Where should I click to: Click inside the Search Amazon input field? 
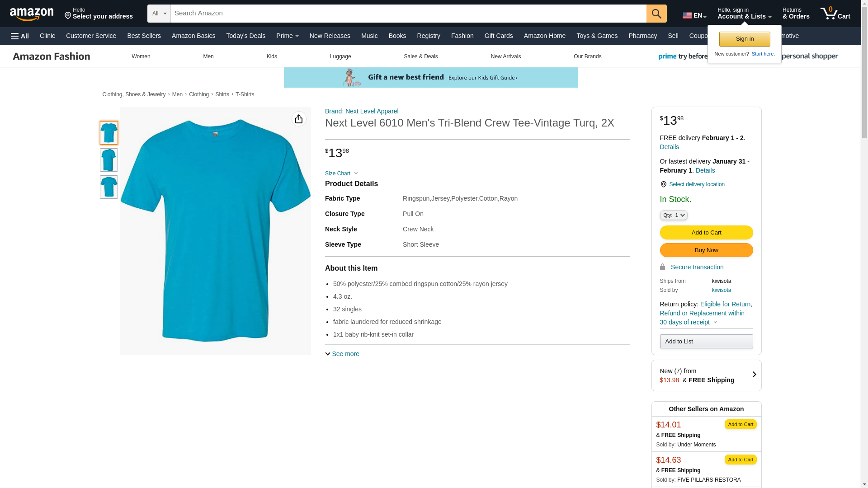click(407, 14)
